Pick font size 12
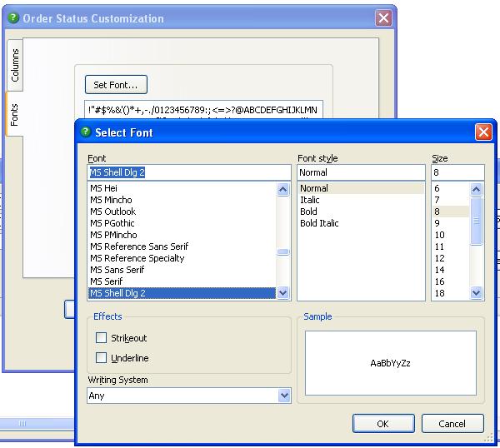 440,258
